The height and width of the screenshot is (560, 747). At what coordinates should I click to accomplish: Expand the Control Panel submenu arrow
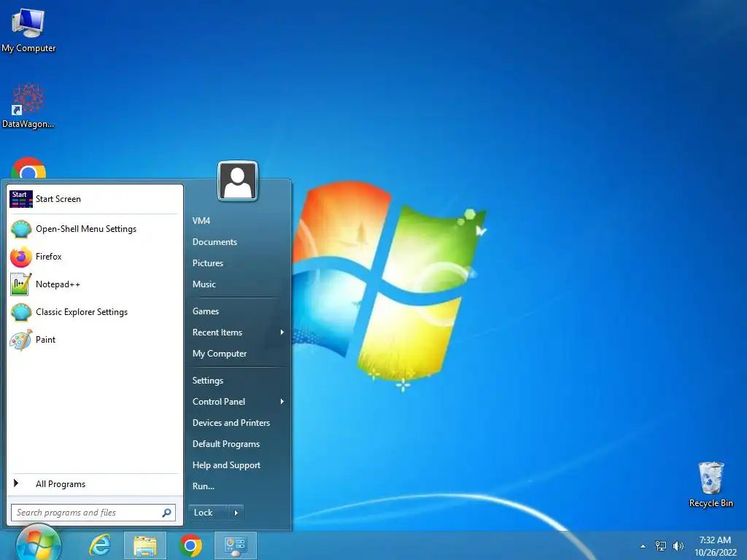pyautogui.click(x=282, y=402)
